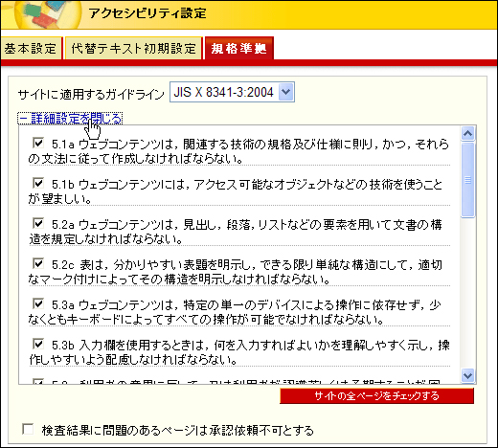The height and width of the screenshot is (448, 498).
Task: Uncheck the 5.1a guideline checkbox
Action: click(38, 143)
